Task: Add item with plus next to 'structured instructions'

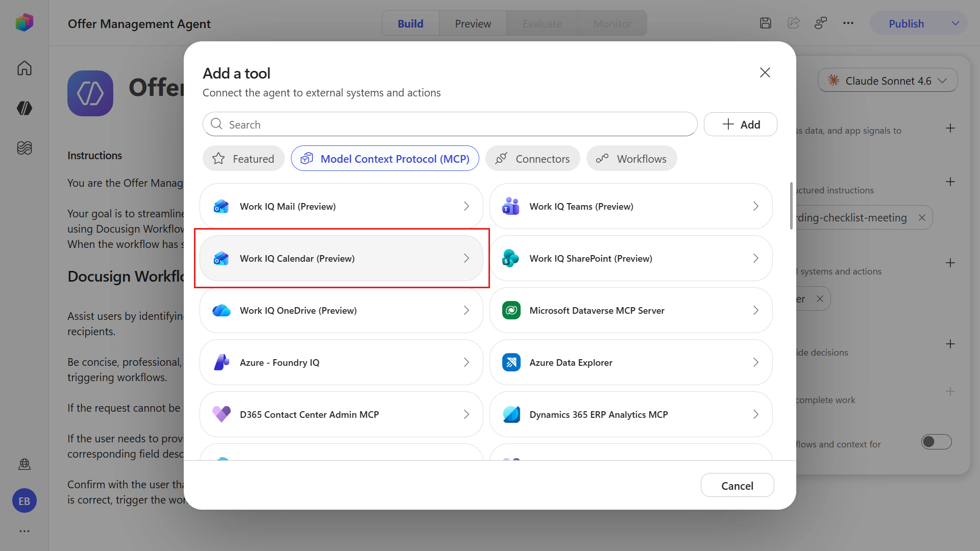Action: pyautogui.click(x=950, y=182)
